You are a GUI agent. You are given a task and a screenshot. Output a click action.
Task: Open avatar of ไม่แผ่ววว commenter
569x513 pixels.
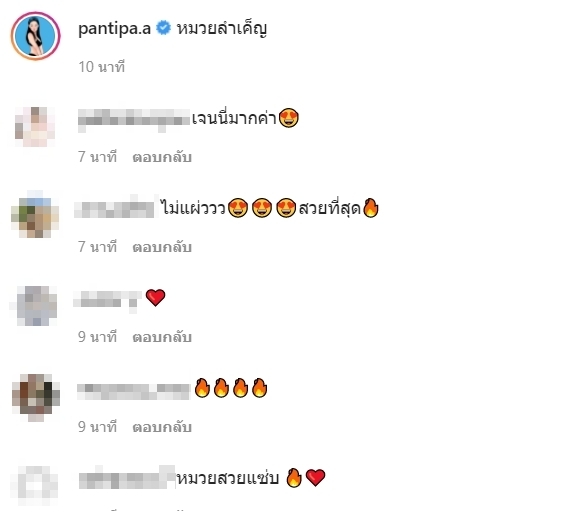pyautogui.click(x=35, y=216)
